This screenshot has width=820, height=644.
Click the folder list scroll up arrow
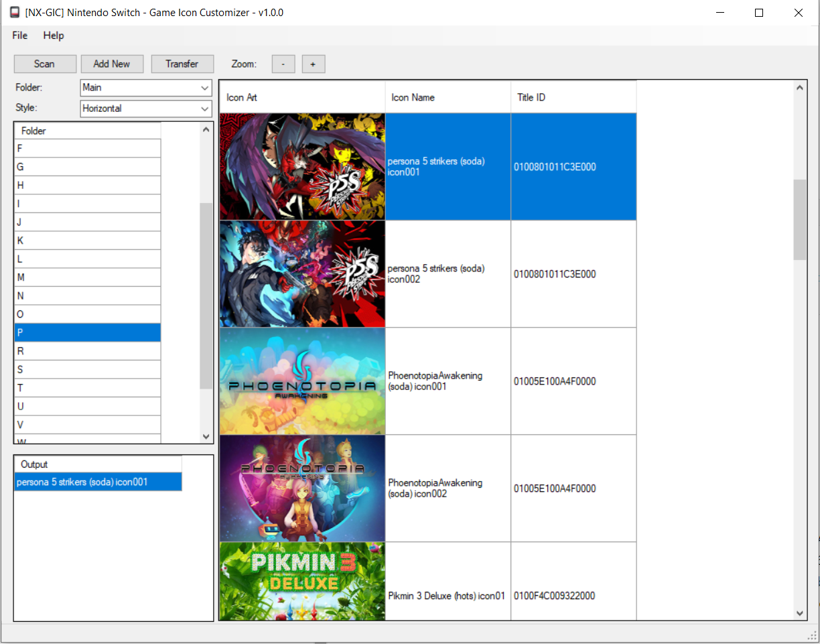click(206, 129)
